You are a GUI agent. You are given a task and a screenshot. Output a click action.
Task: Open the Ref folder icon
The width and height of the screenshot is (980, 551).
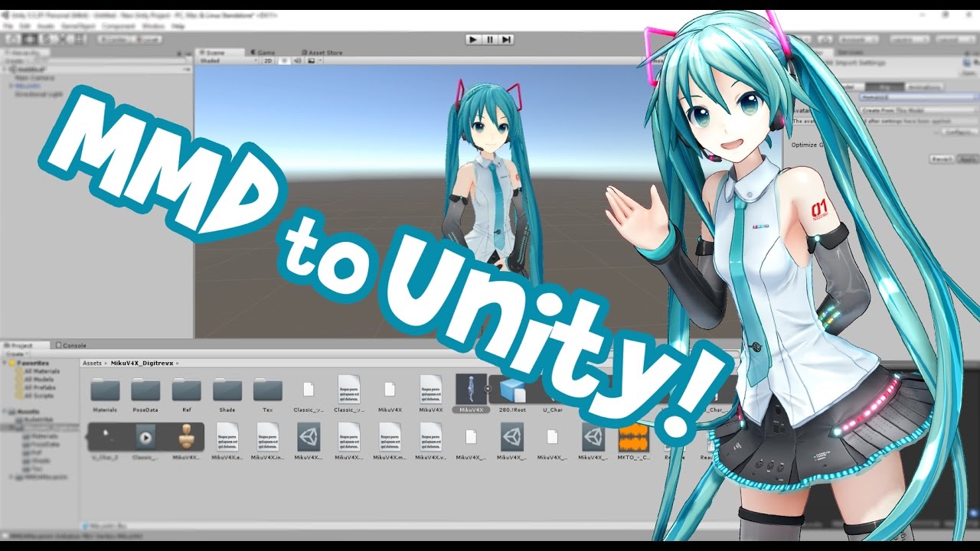187,390
